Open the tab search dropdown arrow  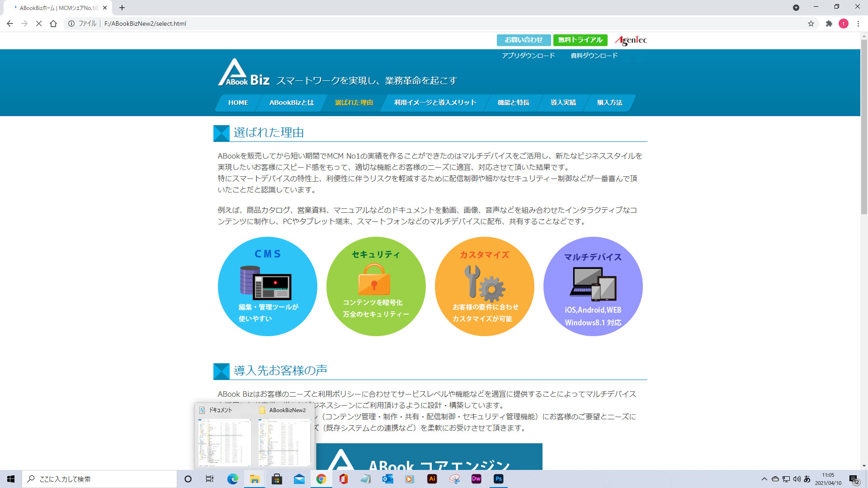[796, 8]
